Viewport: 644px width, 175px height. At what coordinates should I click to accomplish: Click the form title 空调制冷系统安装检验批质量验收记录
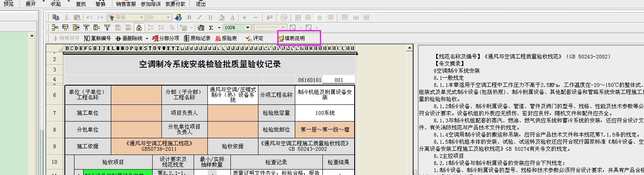pos(210,64)
